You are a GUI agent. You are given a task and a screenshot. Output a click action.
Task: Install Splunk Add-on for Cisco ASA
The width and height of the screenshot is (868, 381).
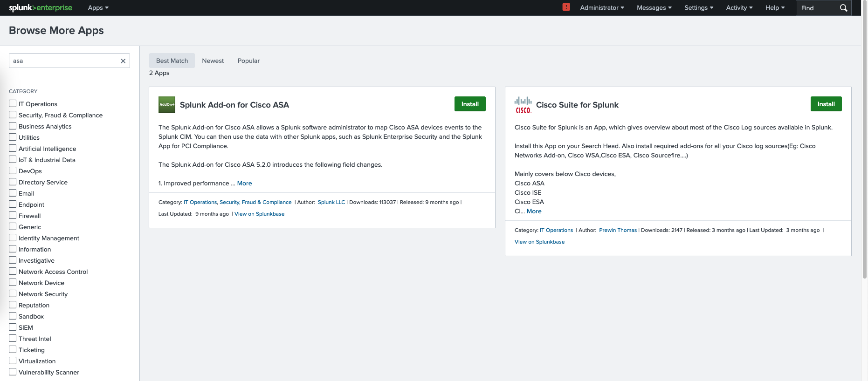pos(469,104)
